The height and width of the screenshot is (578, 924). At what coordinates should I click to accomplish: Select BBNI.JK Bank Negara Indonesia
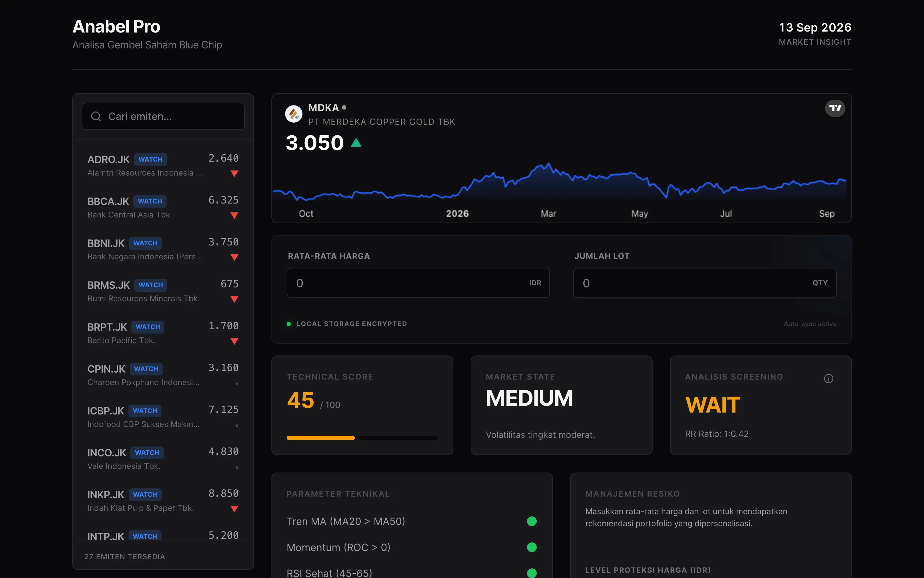163,250
